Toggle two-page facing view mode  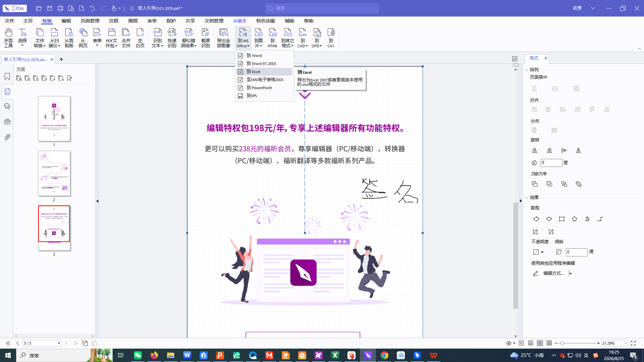tap(540, 343)
